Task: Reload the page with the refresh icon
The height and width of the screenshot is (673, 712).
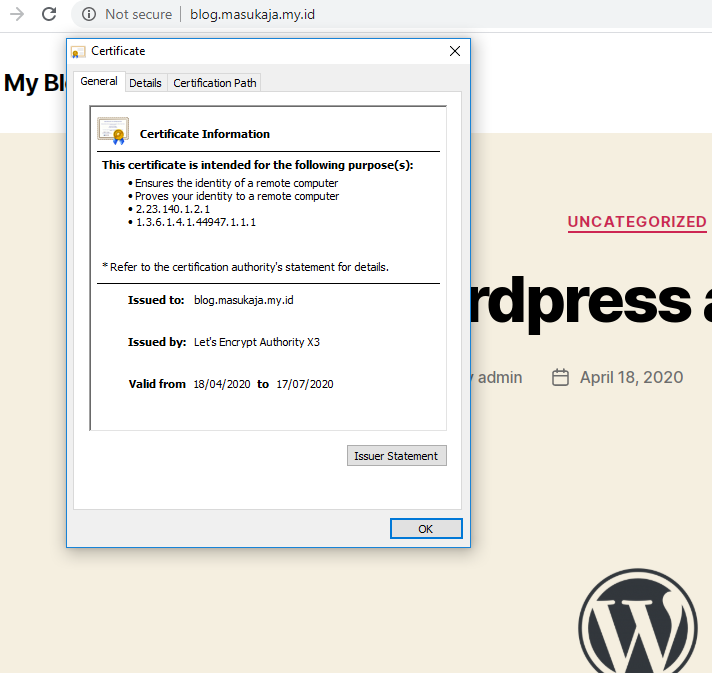Action: point(48,14)
